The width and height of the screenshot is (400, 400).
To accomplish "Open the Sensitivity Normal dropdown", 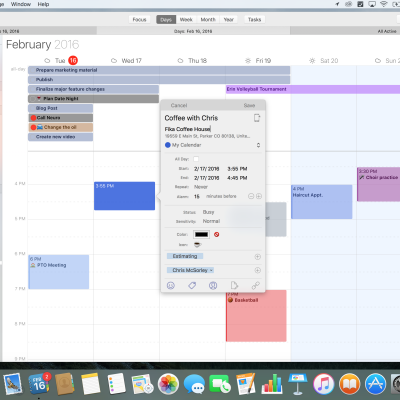I will pos(211,221).
